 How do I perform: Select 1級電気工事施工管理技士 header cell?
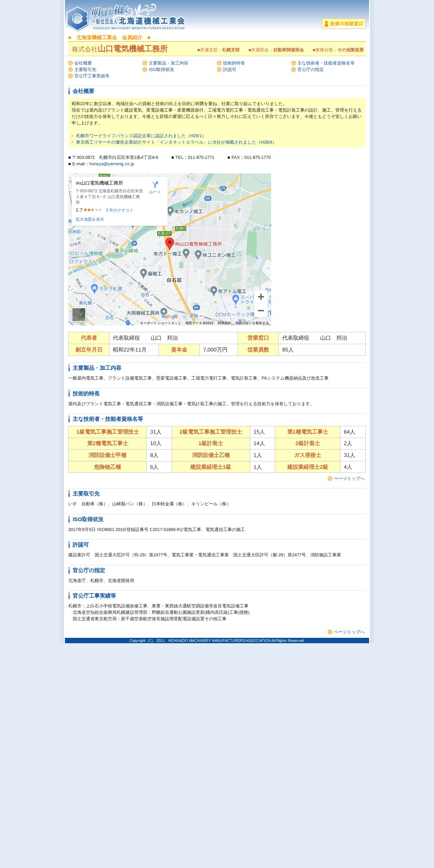[107, 432]
